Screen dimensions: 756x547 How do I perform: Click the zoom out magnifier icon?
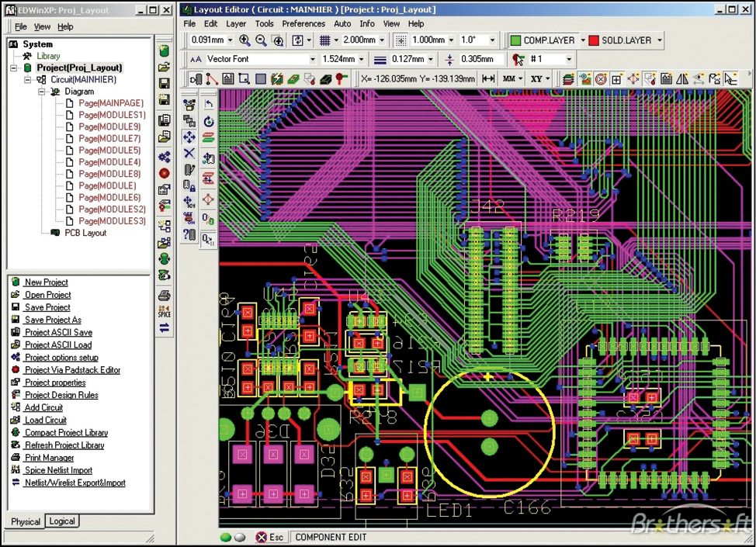[261, 40]
